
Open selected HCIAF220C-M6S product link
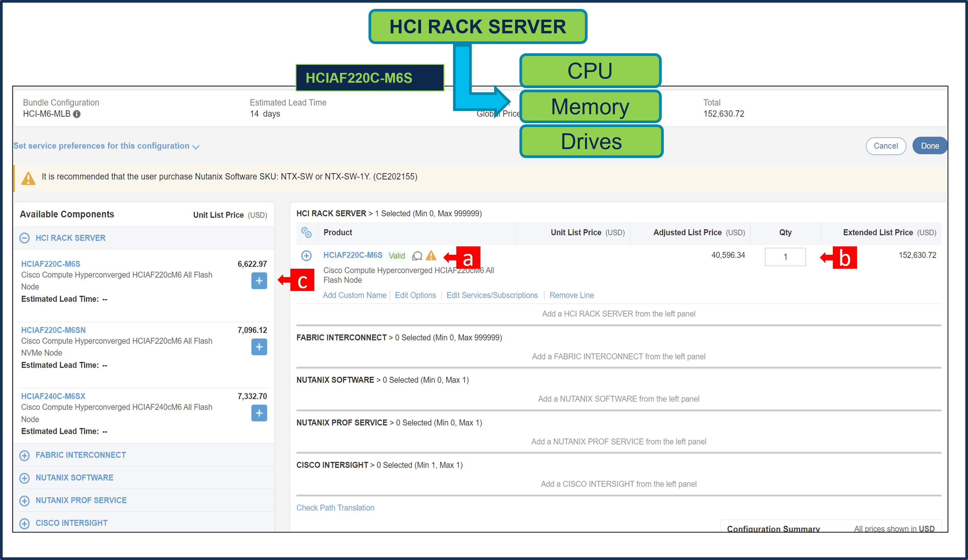tap(353, 255)
